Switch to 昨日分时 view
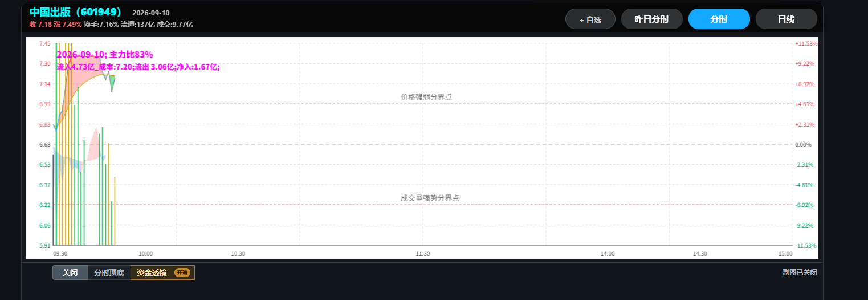 (651, 19)
